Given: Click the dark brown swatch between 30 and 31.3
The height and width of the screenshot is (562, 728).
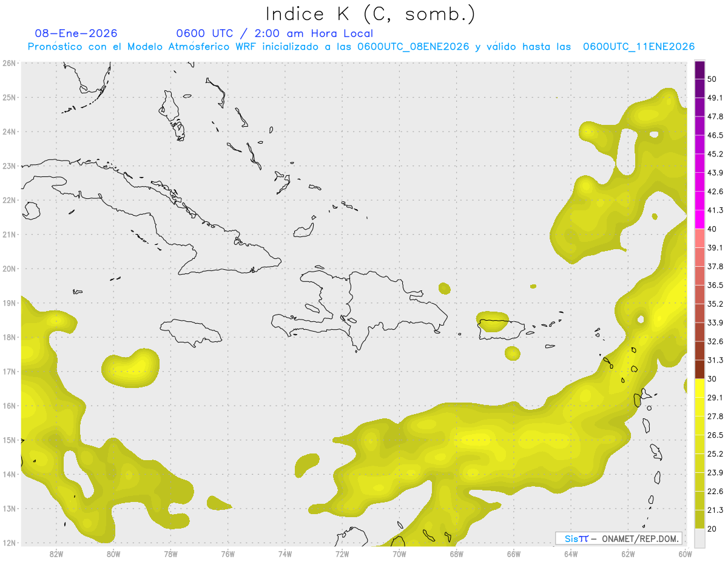Looking at the screenshot, I should coord(699,370).
